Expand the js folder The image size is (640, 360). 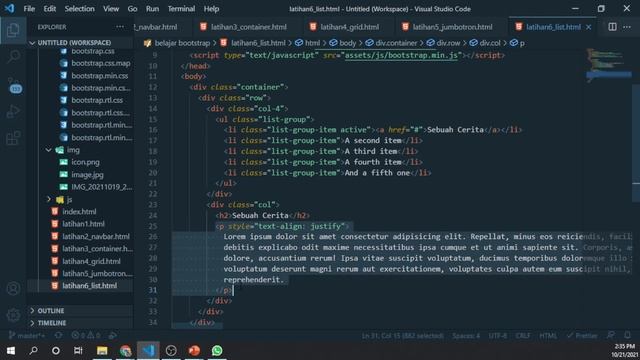point(49,200)
